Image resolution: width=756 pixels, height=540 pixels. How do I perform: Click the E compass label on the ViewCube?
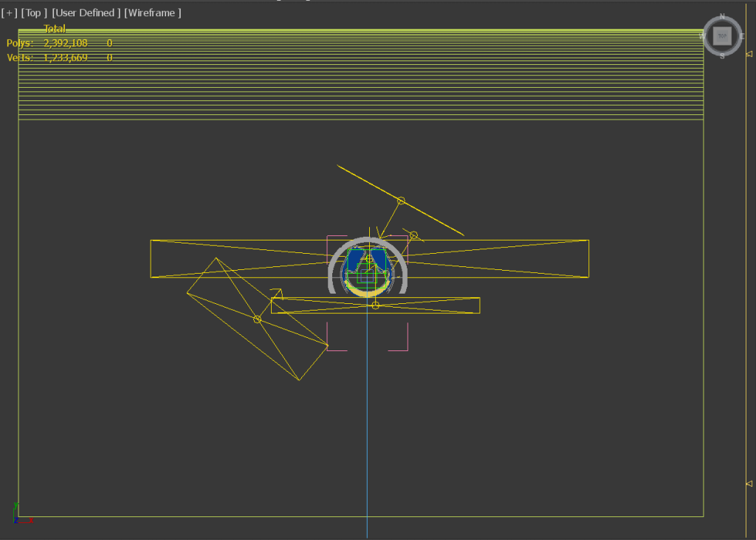coord(741,37)
